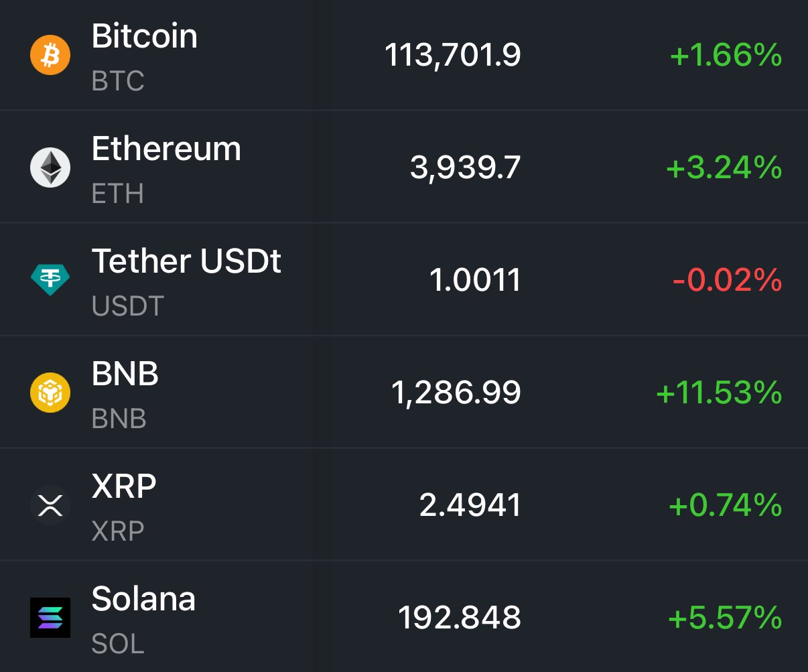This screenshot has height=672, width=808.
Task: Tap the Ethereum diamond logo icon
Action: click(x=50, y=167)
